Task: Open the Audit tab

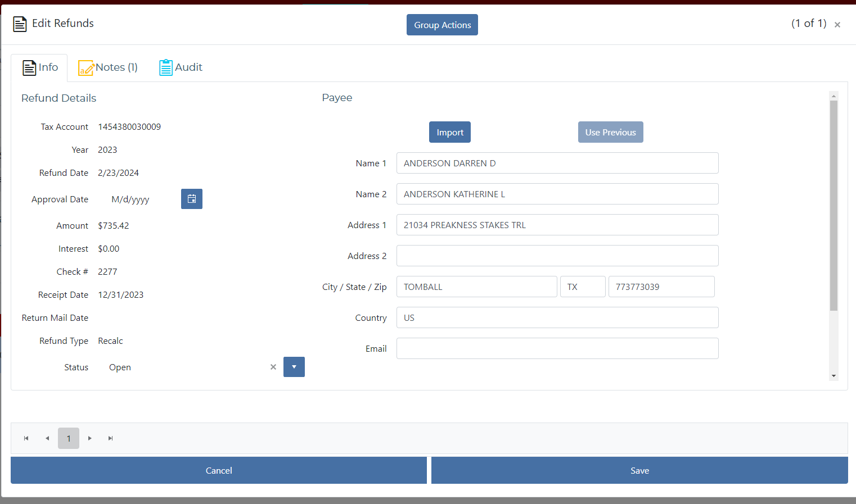Action: point(181,67)
